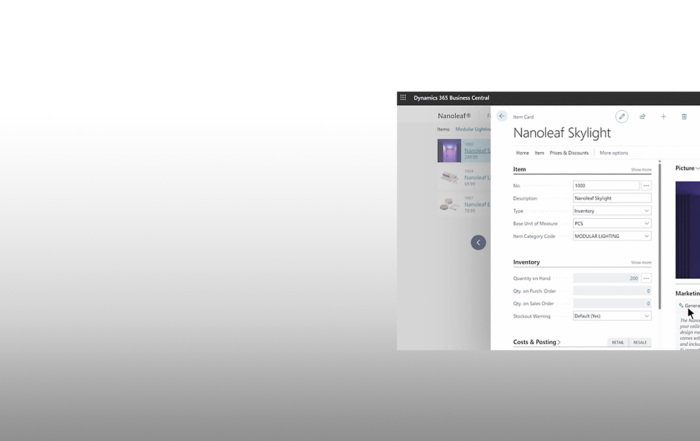The height and width of the screenshot is (441, 700).
Task: Click Dynamics 365 Business Central title
Action: (451, 98)
